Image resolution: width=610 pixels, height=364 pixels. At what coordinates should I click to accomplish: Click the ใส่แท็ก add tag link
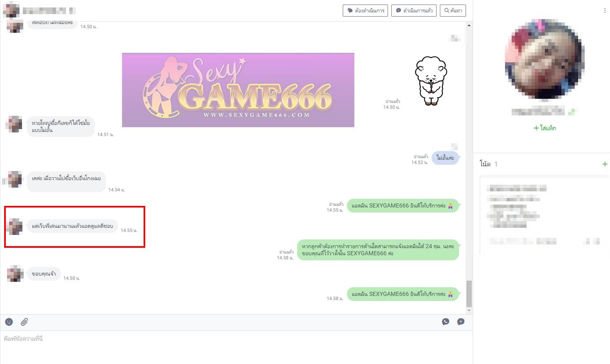[544, 128]
